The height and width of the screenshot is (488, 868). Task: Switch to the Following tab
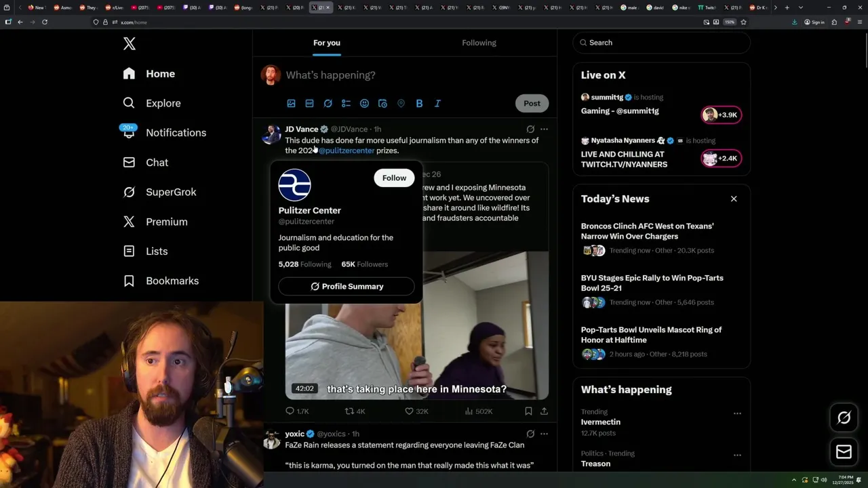pyautogui.click(x=479, y=43)
